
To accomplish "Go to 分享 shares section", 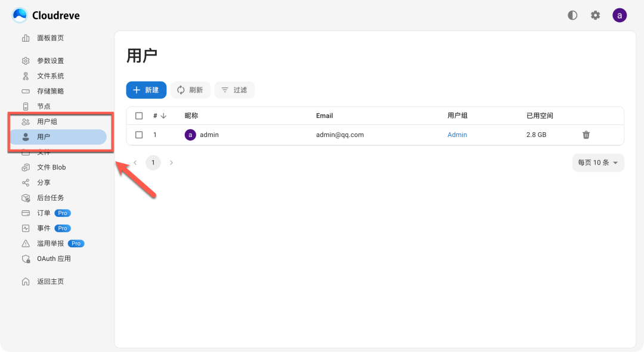I will [x=44, y=183].
